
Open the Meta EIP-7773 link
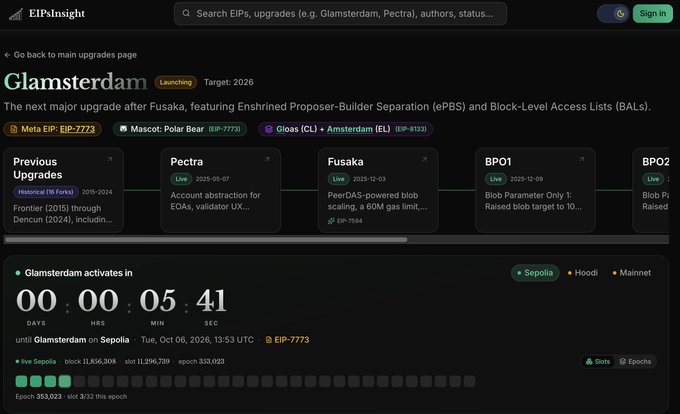[77, 129]
